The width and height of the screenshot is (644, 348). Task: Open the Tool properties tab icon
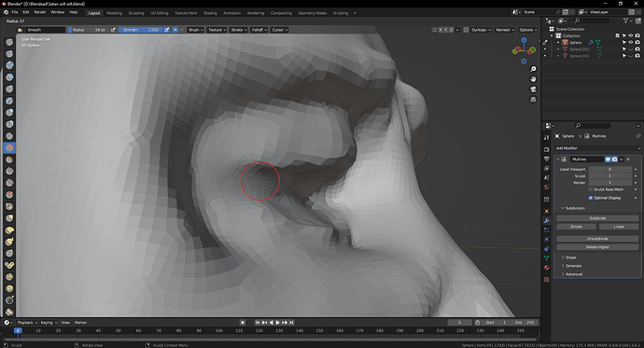[x=547, y=138]
